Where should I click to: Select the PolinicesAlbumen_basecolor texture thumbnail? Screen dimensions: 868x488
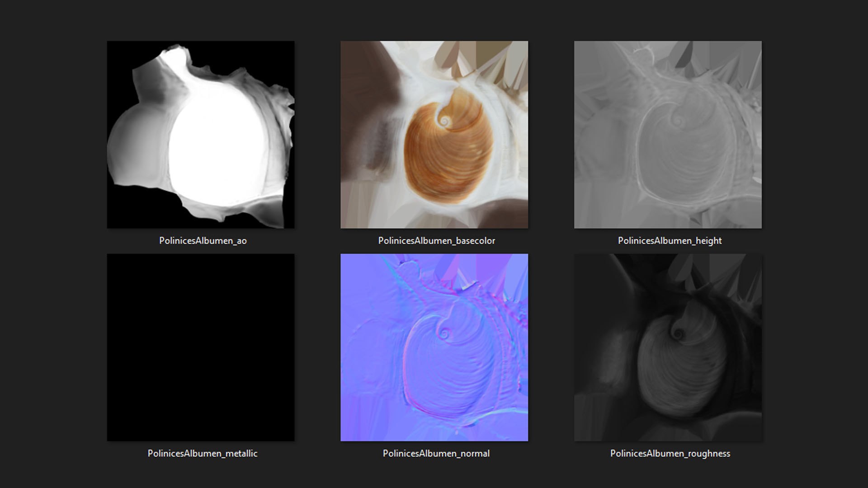tap(434, 135)
